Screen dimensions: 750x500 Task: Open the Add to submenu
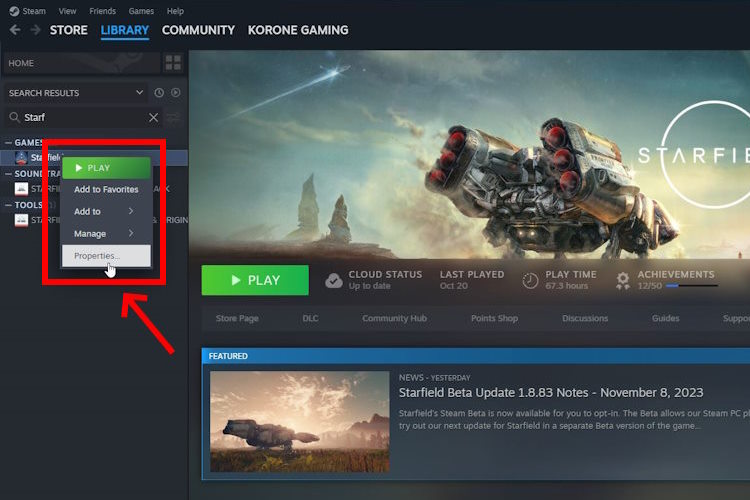click(x=106, y=211)
